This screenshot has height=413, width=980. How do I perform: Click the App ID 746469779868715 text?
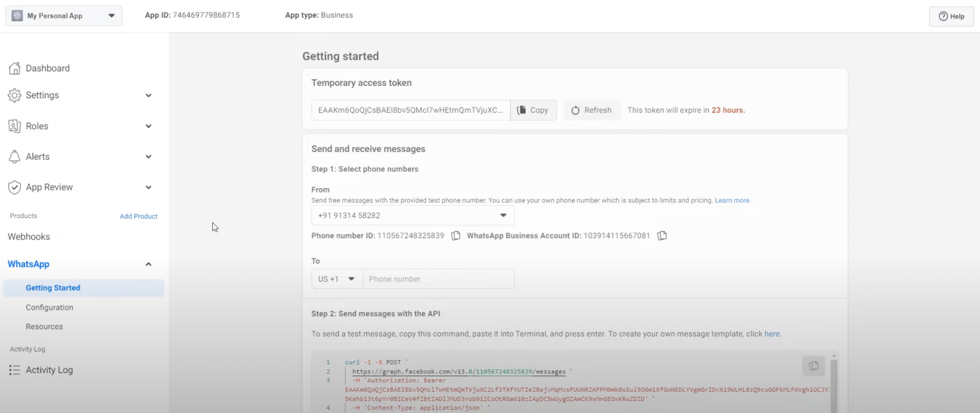(x=192, y=16)
